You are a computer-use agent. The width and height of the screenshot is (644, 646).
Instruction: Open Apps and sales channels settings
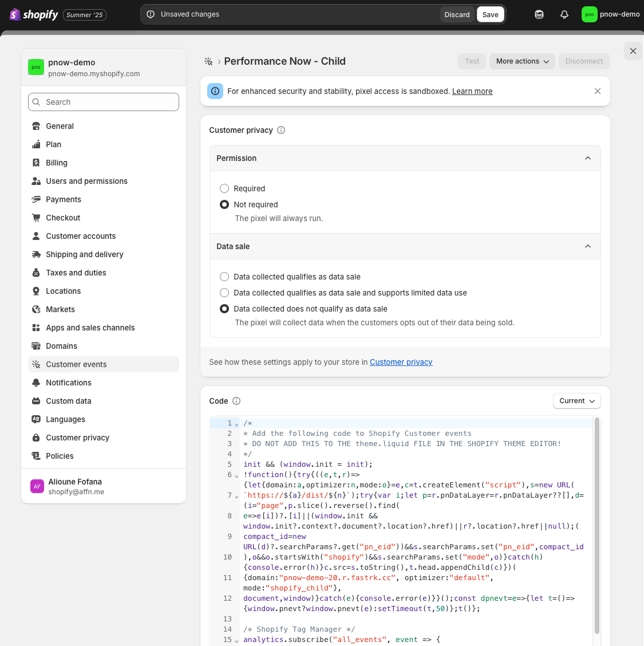[x=104, y=328]
